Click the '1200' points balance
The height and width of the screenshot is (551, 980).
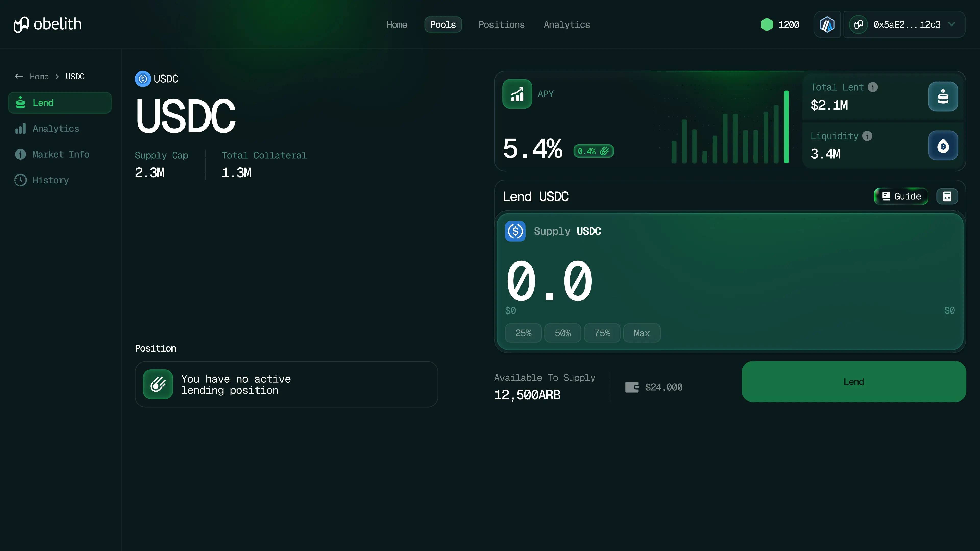tap(789, 25)
